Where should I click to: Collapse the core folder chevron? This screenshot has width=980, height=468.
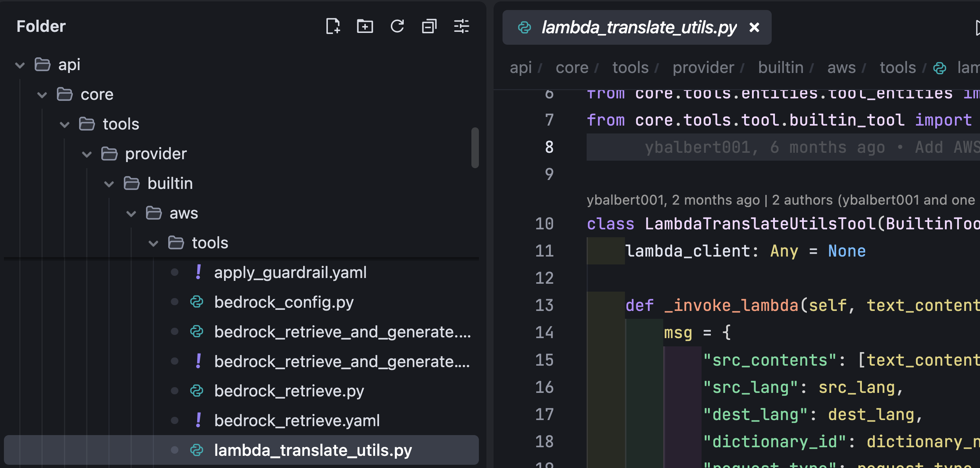tap(42, 95)
